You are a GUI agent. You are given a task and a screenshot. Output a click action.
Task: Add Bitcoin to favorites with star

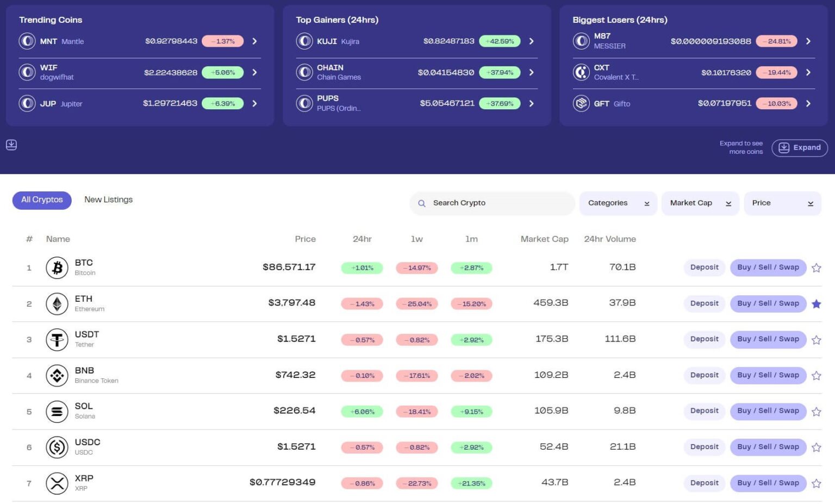pos(816,267)
